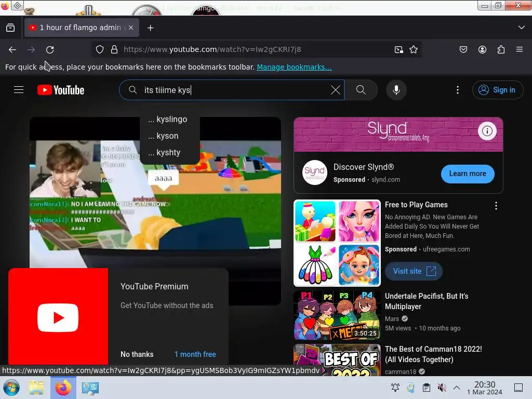Reload the page in Firefox
The image size is (532, 399).
pyautogui.click(x=50, y=49)
